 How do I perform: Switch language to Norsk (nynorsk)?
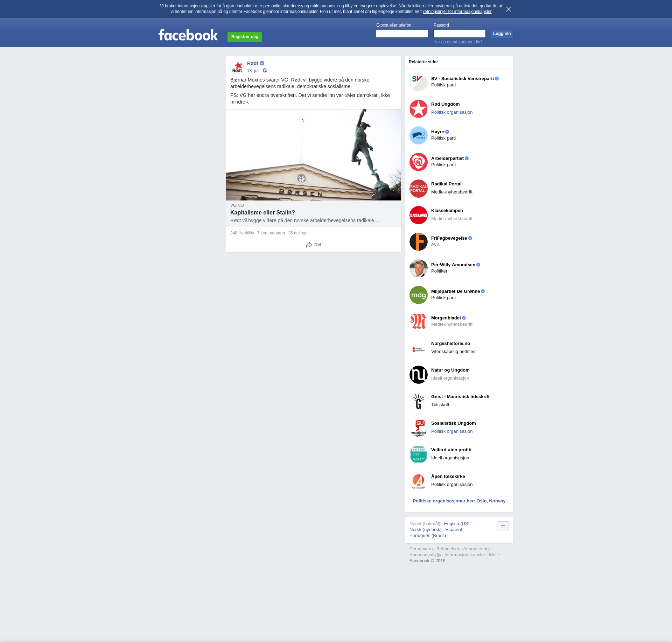point(426,530)
